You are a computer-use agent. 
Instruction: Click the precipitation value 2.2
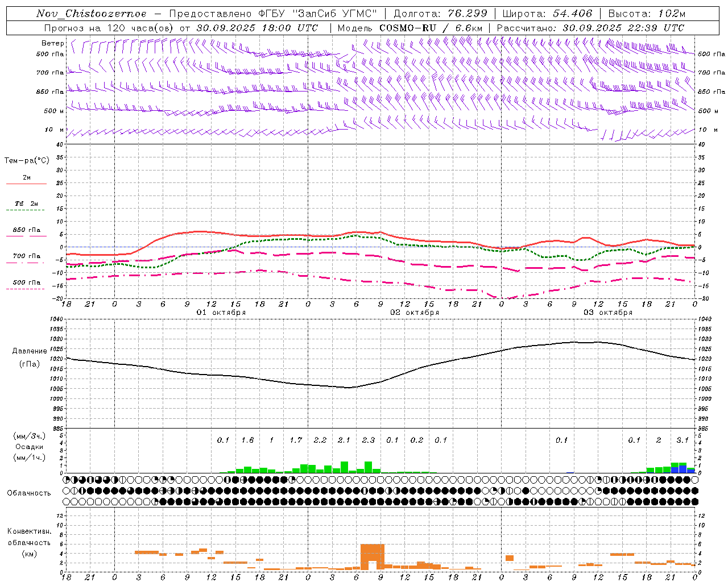click(320, 440)
